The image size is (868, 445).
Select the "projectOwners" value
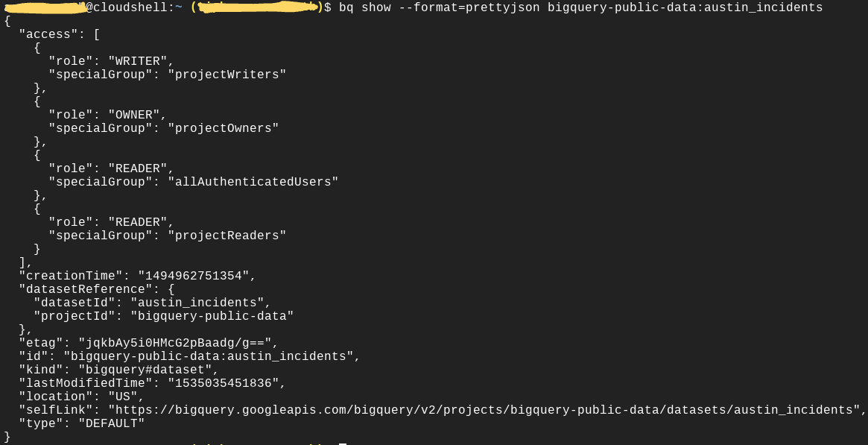coord(223,128)
